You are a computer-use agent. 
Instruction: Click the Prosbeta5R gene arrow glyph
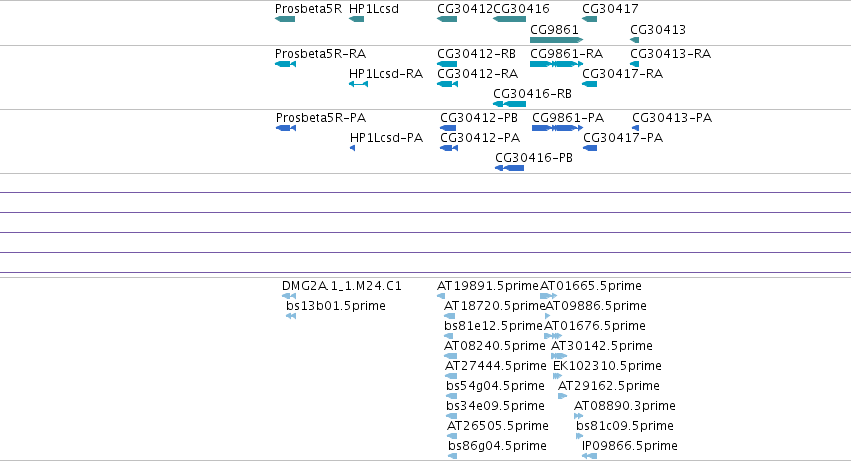click(285, 19)
